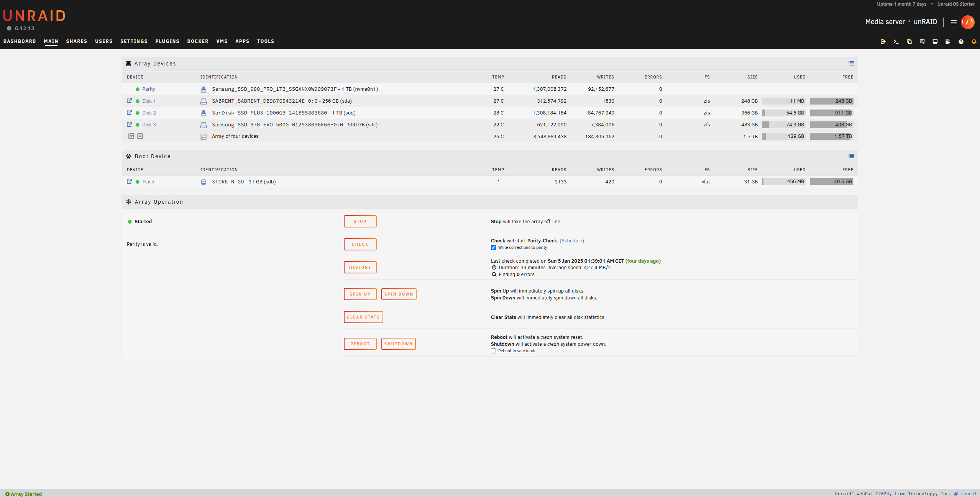Viewport: 980px width, 497px height.
Task: Click the Schedule link for parity check
Action: pos(571,240)
